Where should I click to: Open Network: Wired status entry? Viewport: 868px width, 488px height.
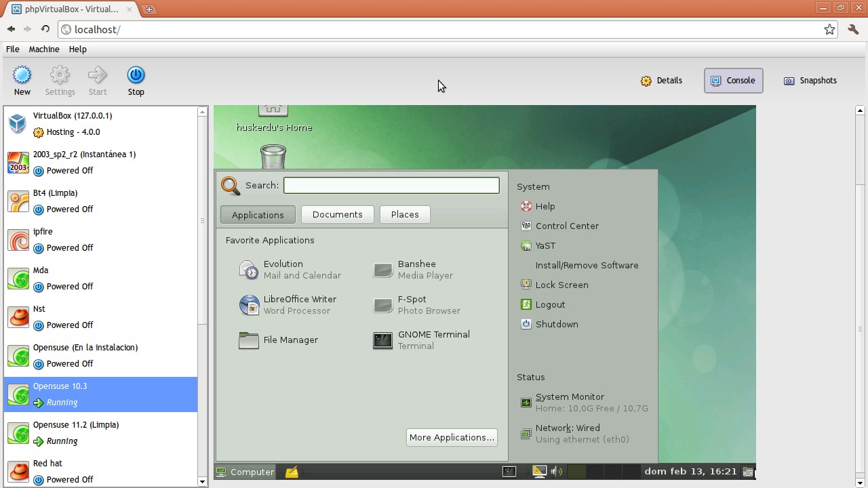574,434
